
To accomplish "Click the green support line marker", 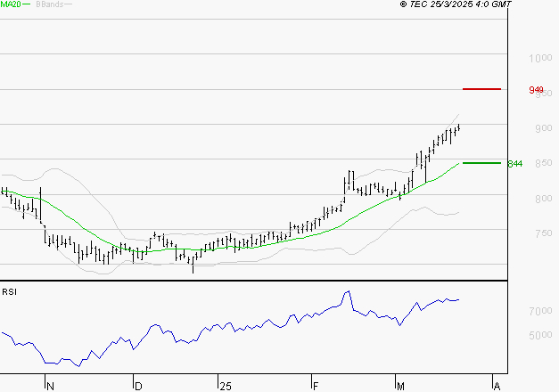I will point(481,163).
